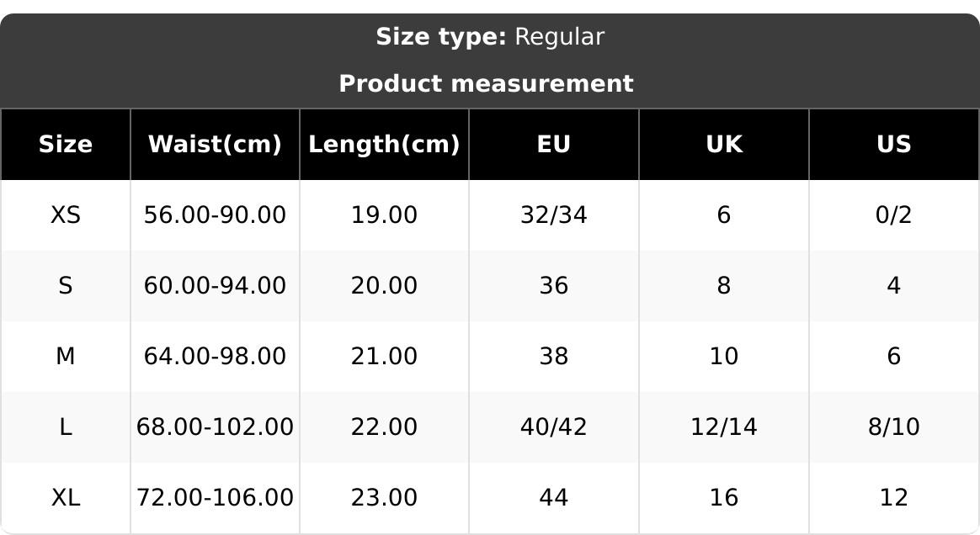Select the M size row label

pyautogui.click(x=66, y=357)
